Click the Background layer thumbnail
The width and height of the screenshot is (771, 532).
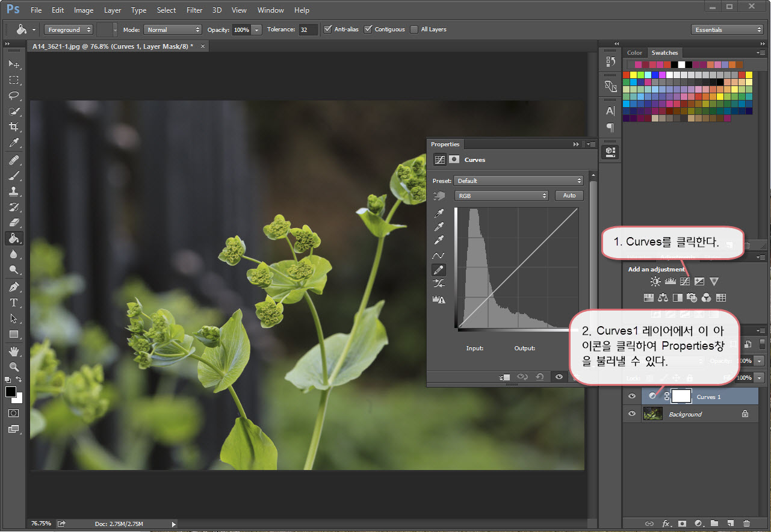(653, 413)
